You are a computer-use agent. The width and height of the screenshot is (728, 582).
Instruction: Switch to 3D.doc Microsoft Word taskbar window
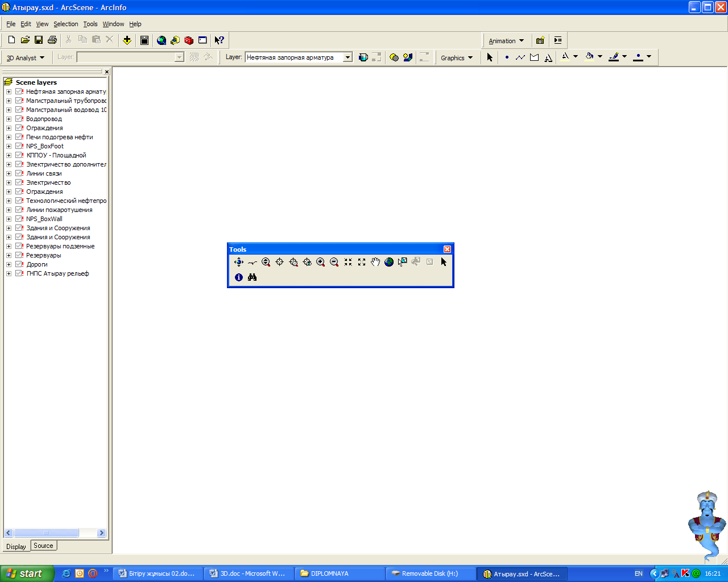[x=249, y=573]
